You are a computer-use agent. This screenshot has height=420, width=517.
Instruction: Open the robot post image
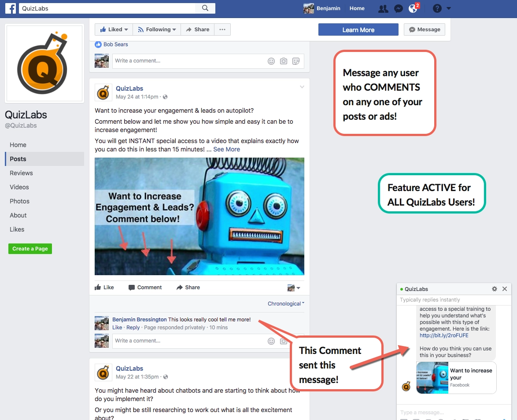pyautogui.click(x=199, y=216)
